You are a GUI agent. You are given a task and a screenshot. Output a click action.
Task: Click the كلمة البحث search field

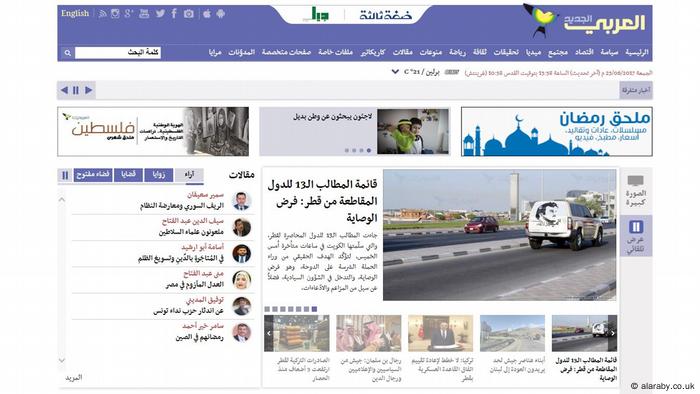118,53
